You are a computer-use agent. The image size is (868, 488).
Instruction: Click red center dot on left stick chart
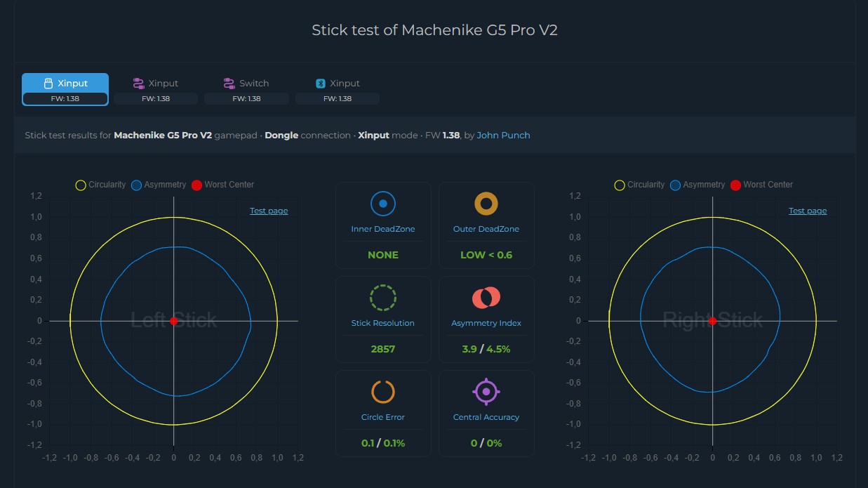[174, 321]
